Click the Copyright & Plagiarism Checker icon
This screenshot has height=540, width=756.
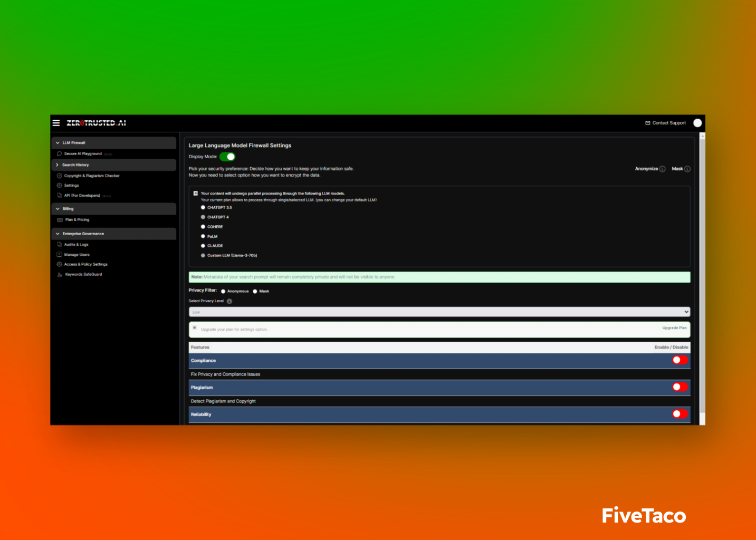(59, 176)
